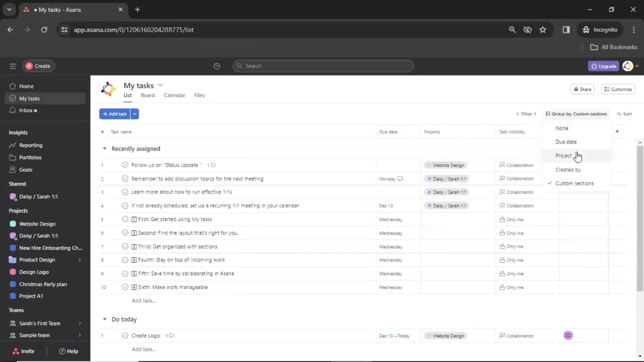Open the Add task dropdown arrow

135,114
